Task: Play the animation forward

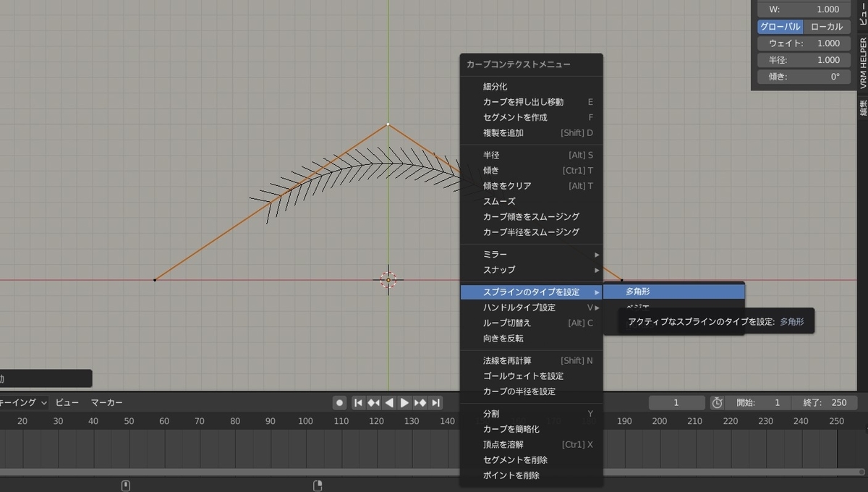Action: [404, 402]
